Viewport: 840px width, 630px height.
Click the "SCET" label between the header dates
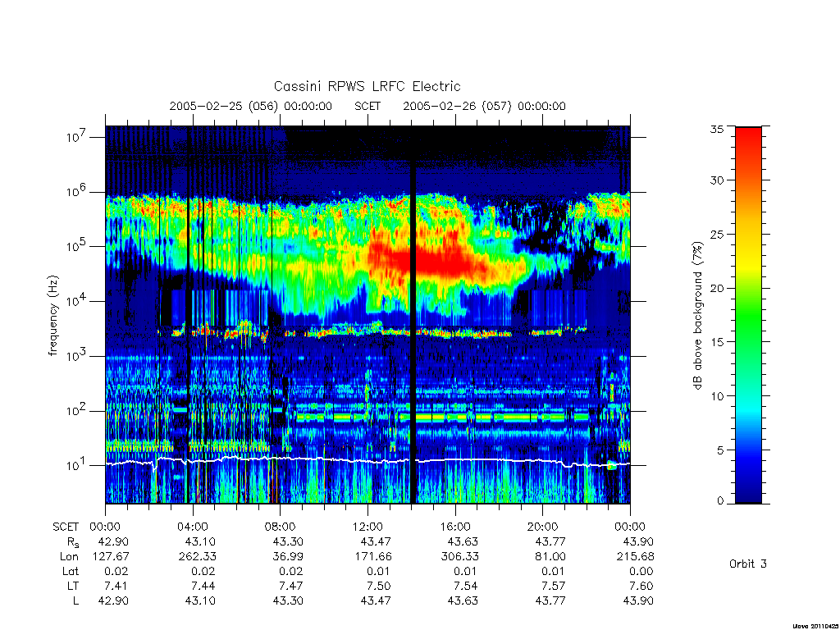coord(367,106)
